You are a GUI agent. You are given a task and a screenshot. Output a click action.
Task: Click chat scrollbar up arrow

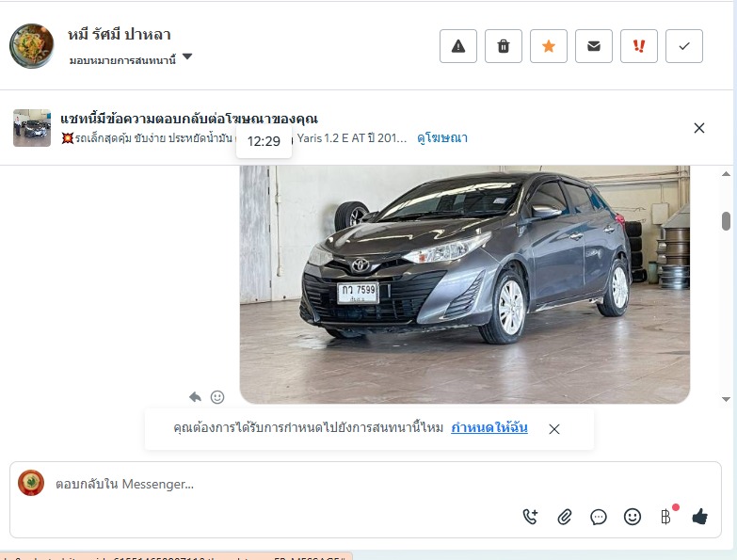726,174
